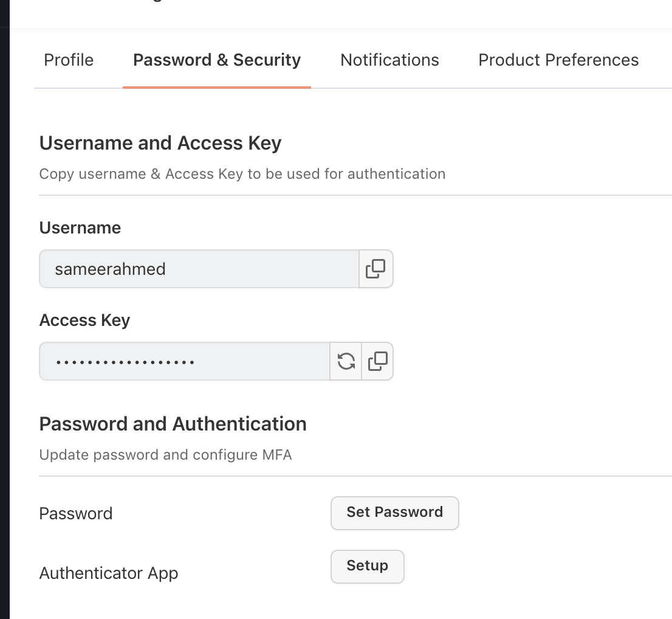Click the Authenticator App row label
The width and height of the screenshot is (672, 619).
[109, 573]
